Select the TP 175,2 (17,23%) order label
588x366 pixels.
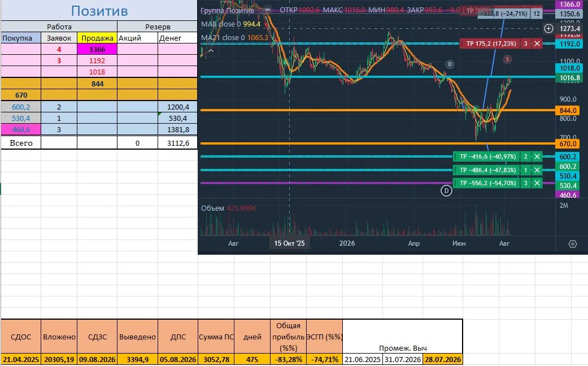[491, 44]
